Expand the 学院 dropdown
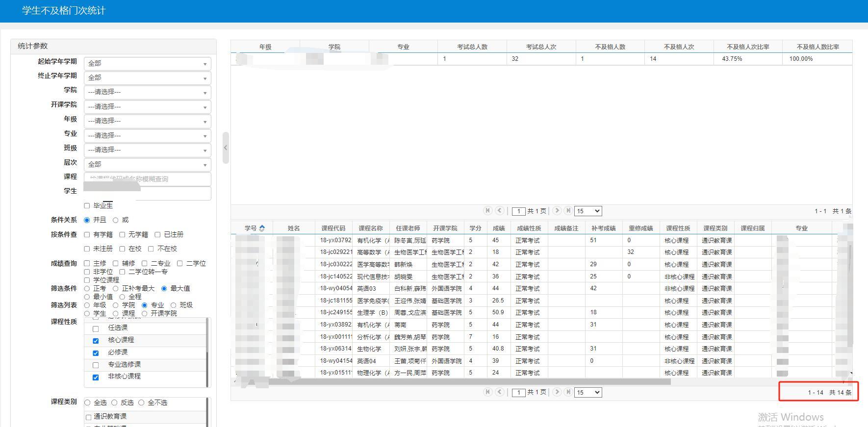The width and height of the screenshot is (868, 427). point(147,92)
